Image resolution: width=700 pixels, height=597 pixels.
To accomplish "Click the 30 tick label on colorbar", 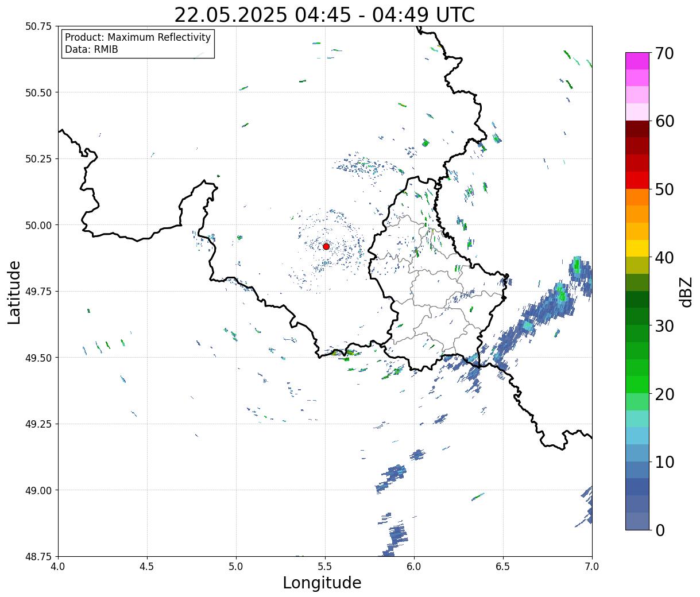I will (x=664, y=325).
